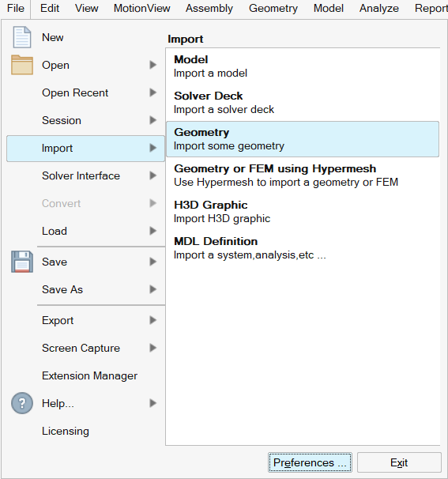Expand the Screen Capture submenu arrow
448x479 pixels.
pos(153,348)
